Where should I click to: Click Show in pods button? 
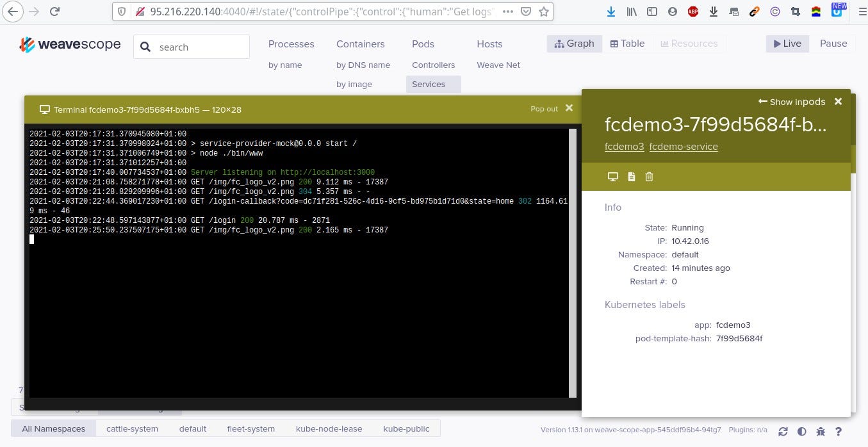click(791, 102)
